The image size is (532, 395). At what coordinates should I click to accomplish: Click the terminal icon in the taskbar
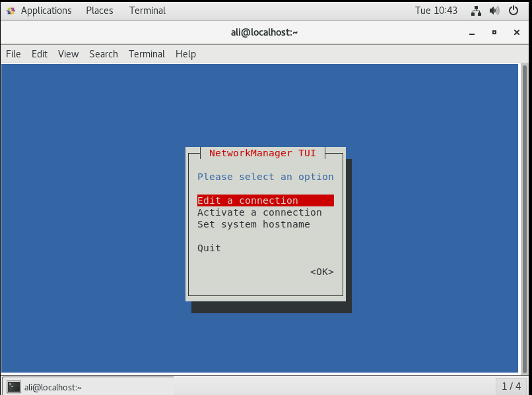tap(14, 387)
